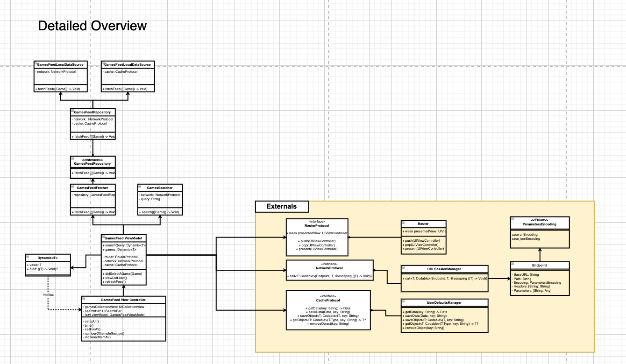626x364 pixels.
Task: Click 'query: String' in GamesSearcher
Action: point(149,199)
